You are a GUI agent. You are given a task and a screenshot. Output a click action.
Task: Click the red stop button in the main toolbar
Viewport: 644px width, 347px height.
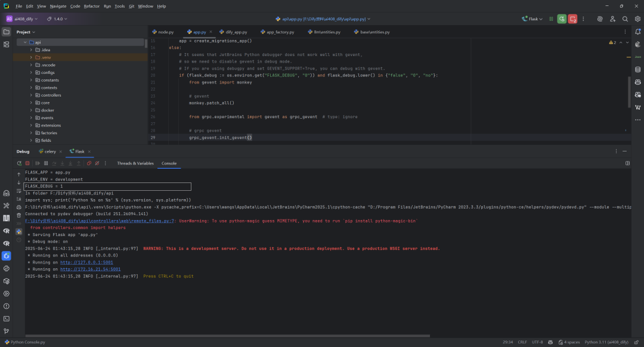coord(572,19)
